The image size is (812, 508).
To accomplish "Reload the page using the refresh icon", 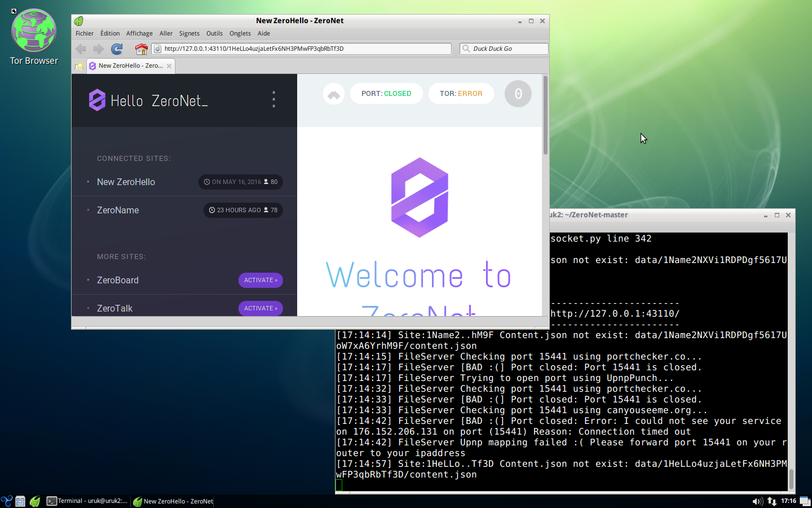I will pos(117,49).
